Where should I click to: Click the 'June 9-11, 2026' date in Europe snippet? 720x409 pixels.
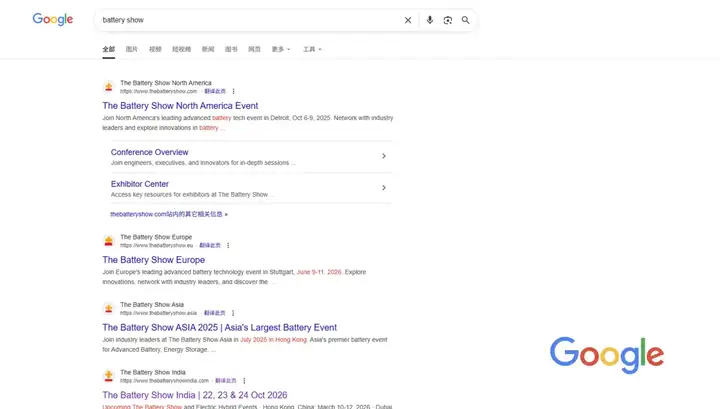click(319, 272)
